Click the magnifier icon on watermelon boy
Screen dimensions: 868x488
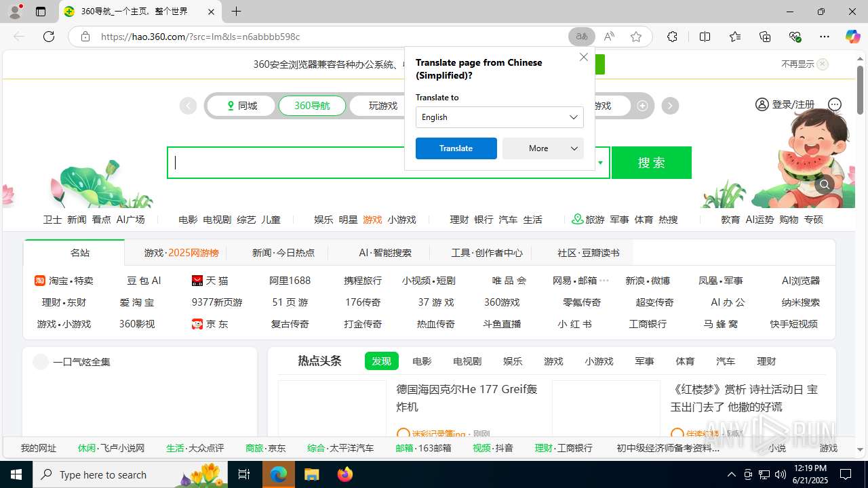pos(825,184)
